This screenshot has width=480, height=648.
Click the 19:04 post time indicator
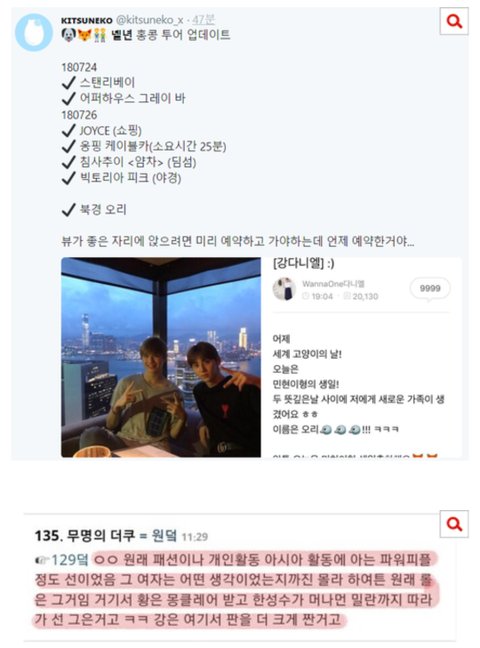coord(318,296)
